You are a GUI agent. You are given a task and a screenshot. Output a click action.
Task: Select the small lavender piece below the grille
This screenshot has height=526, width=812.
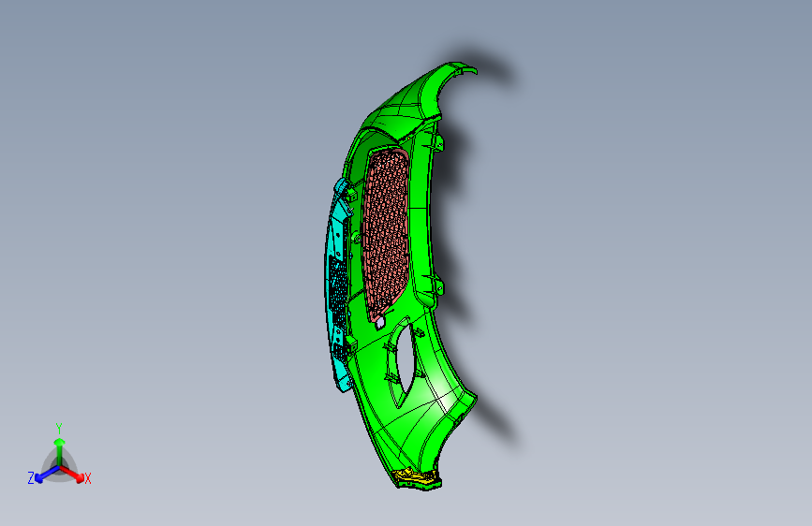click(x=380, y=323)
